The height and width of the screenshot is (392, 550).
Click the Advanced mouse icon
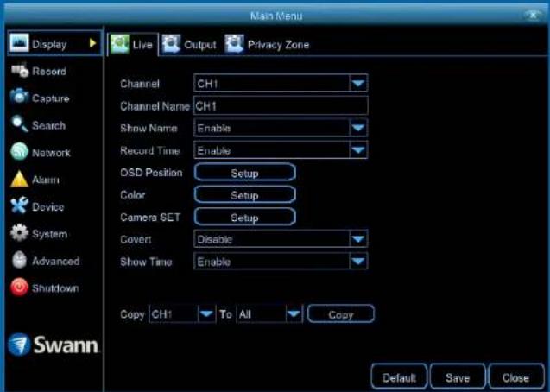click(19, 260)
